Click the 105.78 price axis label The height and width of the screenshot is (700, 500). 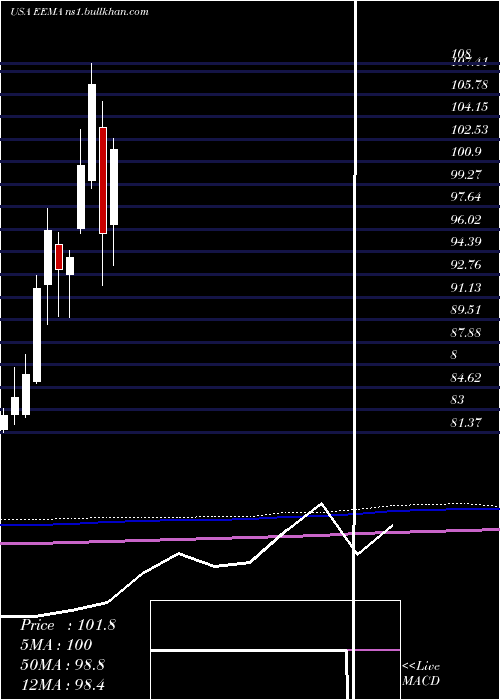coord(469,84)
